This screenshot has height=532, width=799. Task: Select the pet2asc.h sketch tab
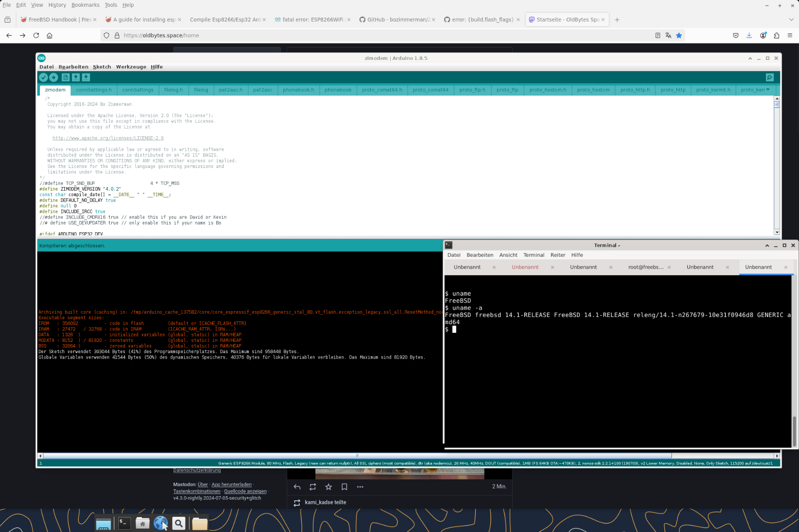point(231,90)
